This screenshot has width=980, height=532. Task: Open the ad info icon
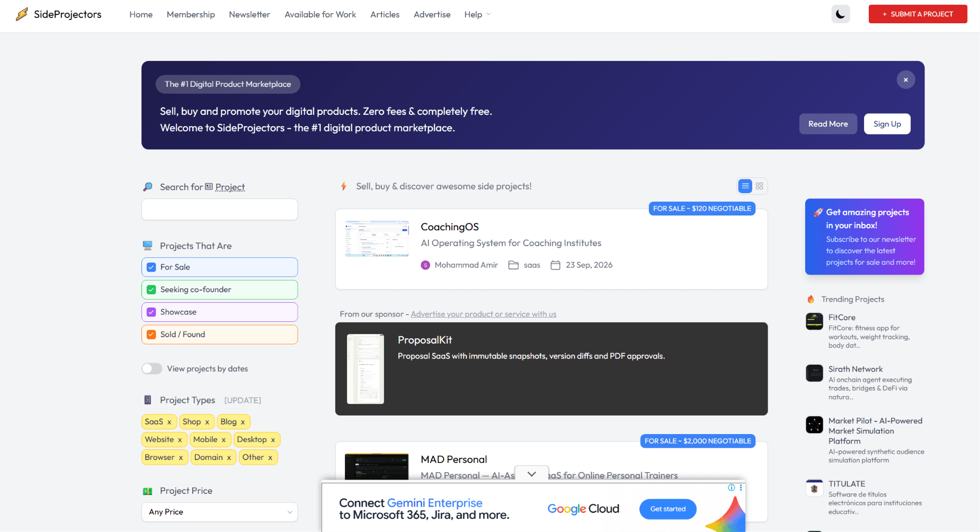(732, 488)
